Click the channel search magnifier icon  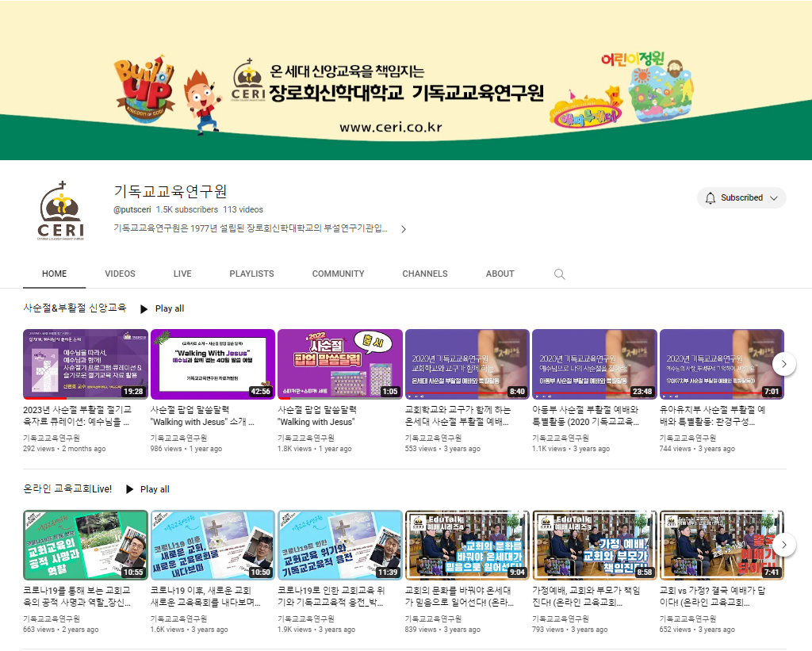coord(559,274)
